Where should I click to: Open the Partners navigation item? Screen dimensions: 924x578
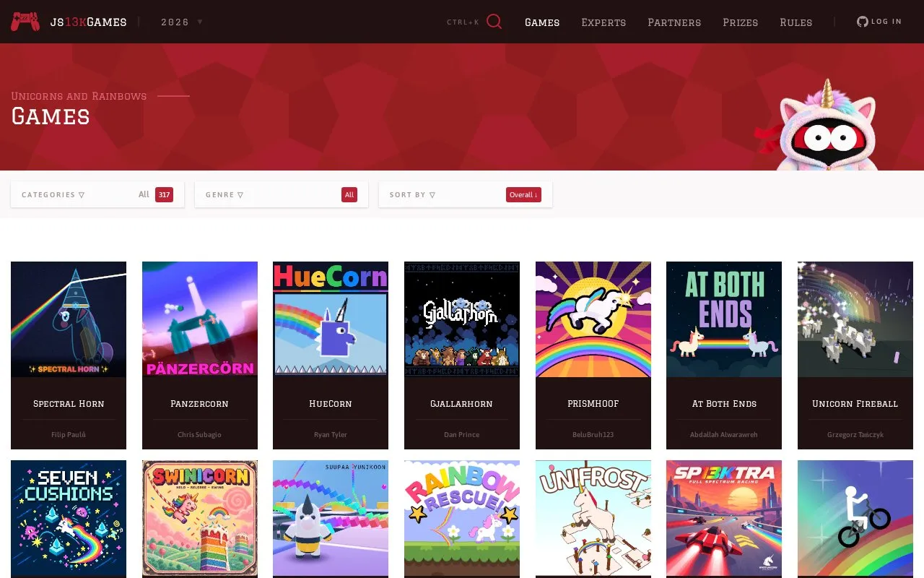click(x=674, y=22)
